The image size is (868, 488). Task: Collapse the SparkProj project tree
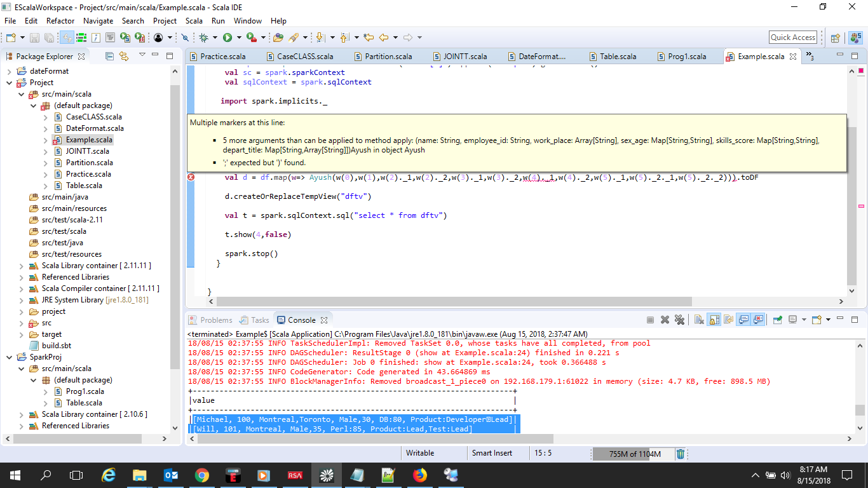pos(10,357)
